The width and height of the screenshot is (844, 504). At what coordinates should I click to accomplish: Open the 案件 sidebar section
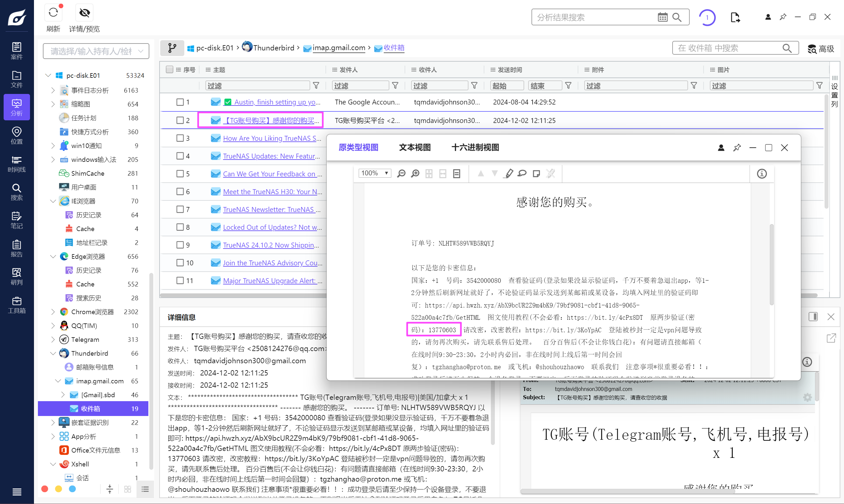pyautogui.click(x=16, y=51)
